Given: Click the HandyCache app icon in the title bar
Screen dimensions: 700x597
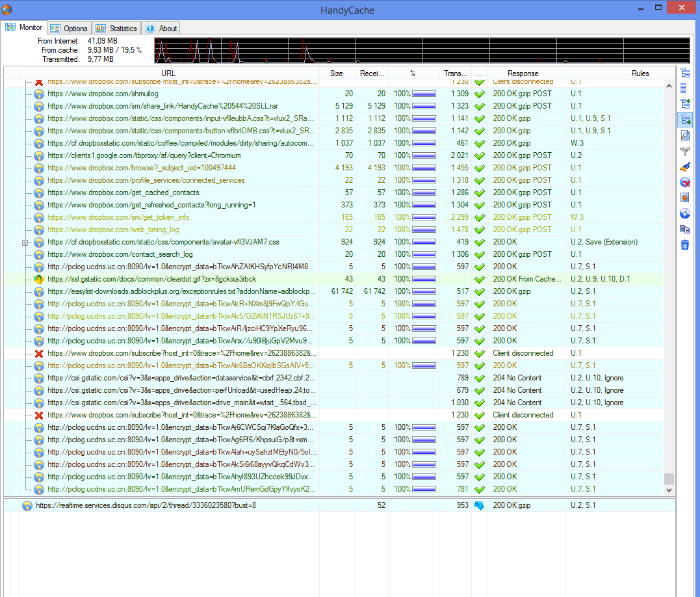Looking at the screenshot, I should click(6, 9).
